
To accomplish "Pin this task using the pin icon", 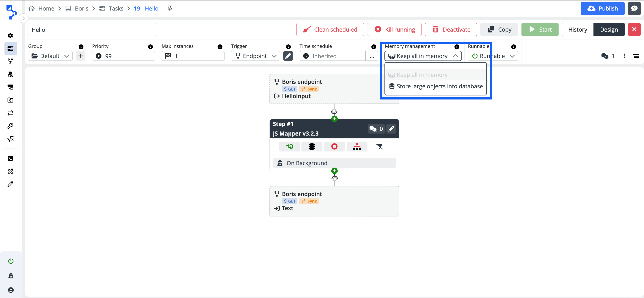I will [169, 9].
